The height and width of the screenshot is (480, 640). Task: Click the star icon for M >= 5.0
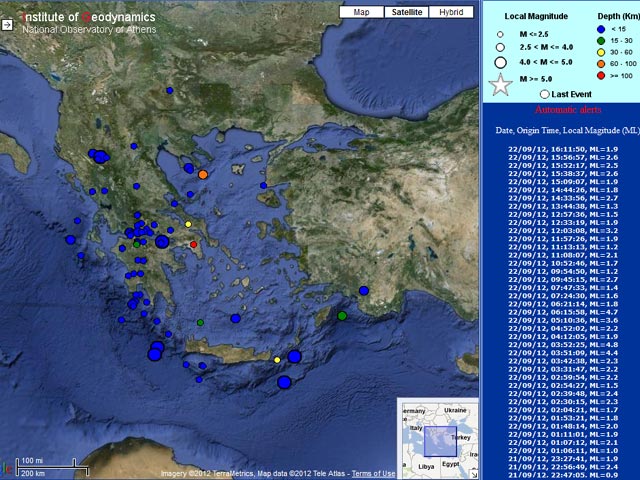(499, 84)
